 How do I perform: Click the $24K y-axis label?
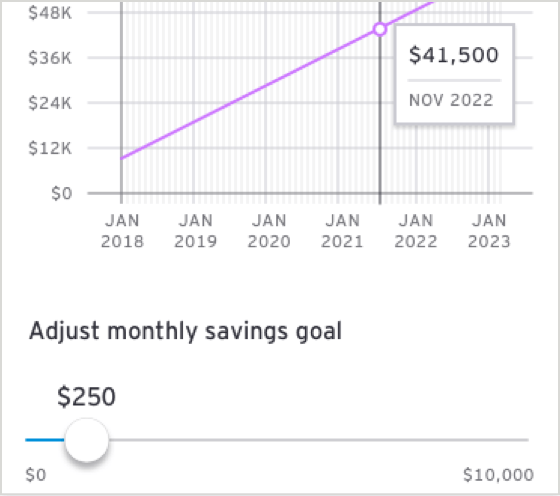pos(50,103)
